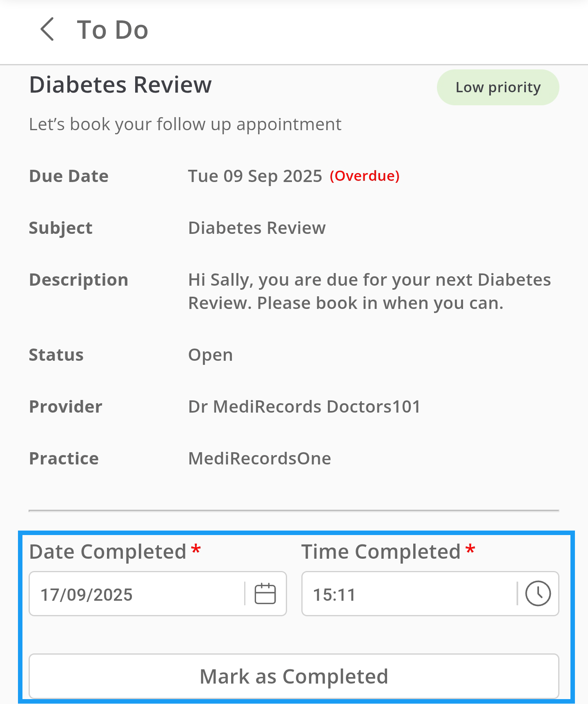Focus the Time Completed input field
Screen dimensions: 588x704
pyautogui.click(x=408, y=594)
